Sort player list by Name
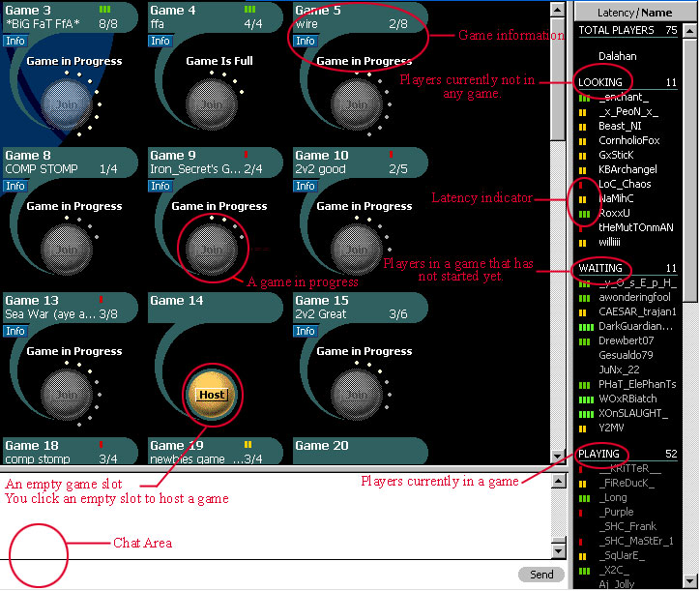The width and height of the screenshot is (700, 591). point(656,13)
